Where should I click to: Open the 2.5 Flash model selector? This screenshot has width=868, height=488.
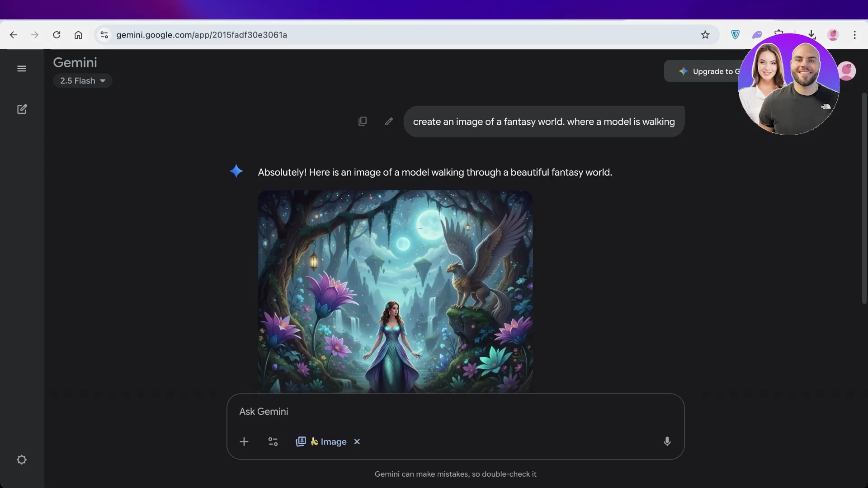click(83, 80)
